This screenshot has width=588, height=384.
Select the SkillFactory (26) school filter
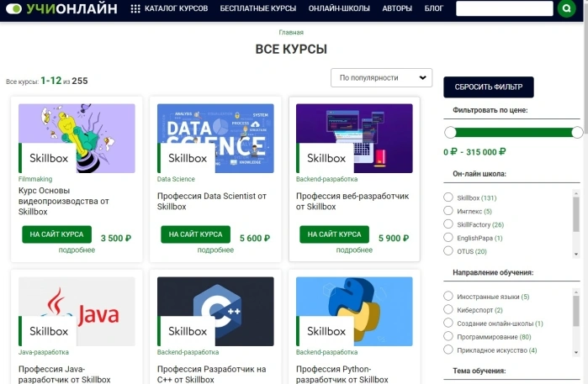[x=448, y=224]
